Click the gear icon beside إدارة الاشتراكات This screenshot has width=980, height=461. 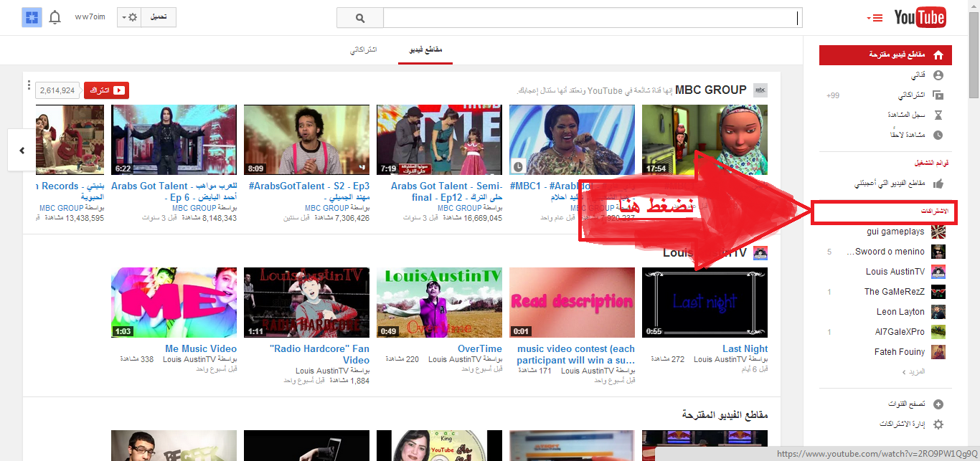938,424
